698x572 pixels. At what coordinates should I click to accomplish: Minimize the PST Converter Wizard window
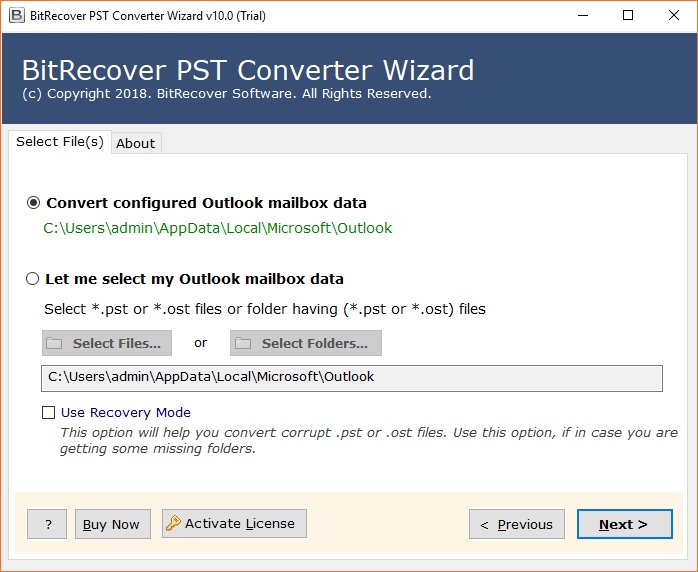(580, 16)
